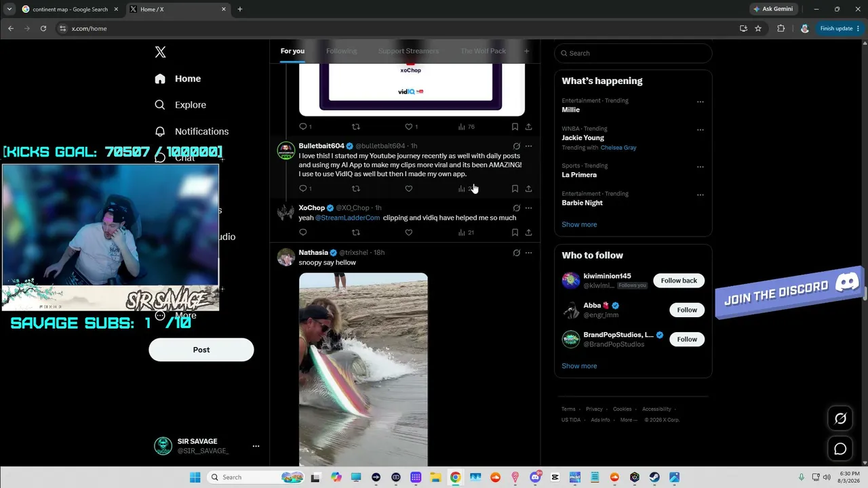
Task: Share XoChop's post
Action: (x=528, y=232)
